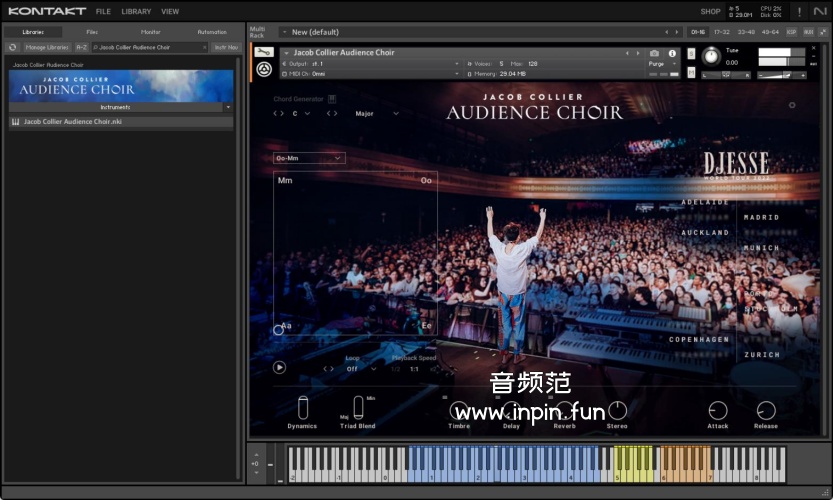
Task: Step the Loop value with arrows
Action: [x=328, y=369]
